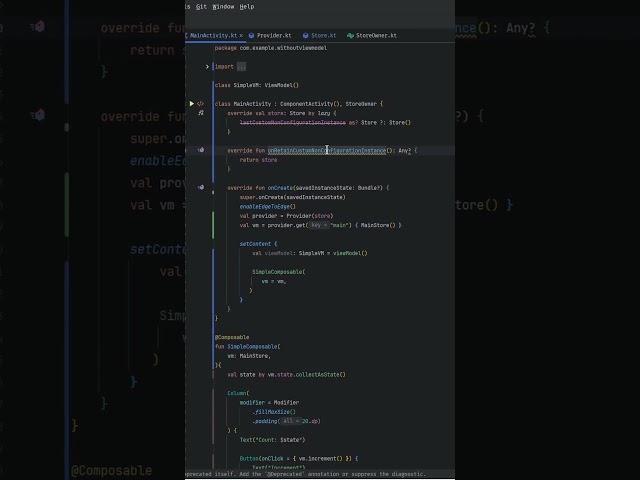
Task: Click the vm = vm, argument line
Action: [x=274, y=281]
